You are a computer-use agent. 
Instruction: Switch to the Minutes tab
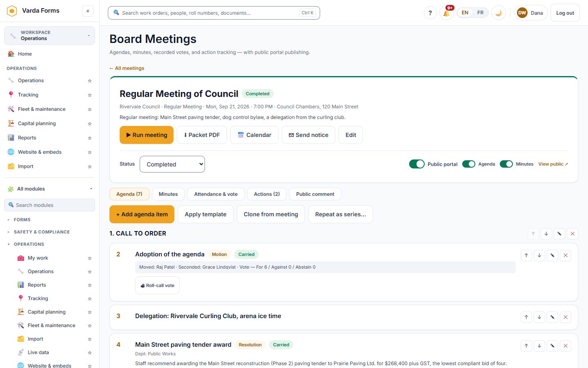pos(168,194)
